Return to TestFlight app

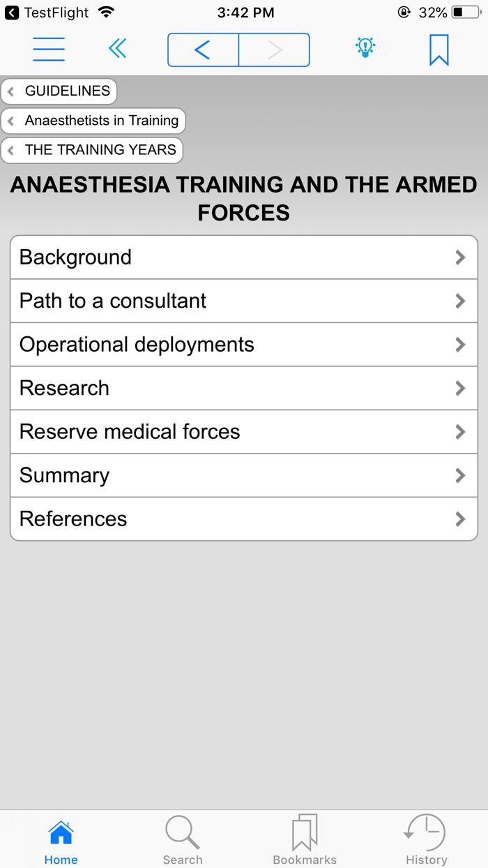[46, 13]
